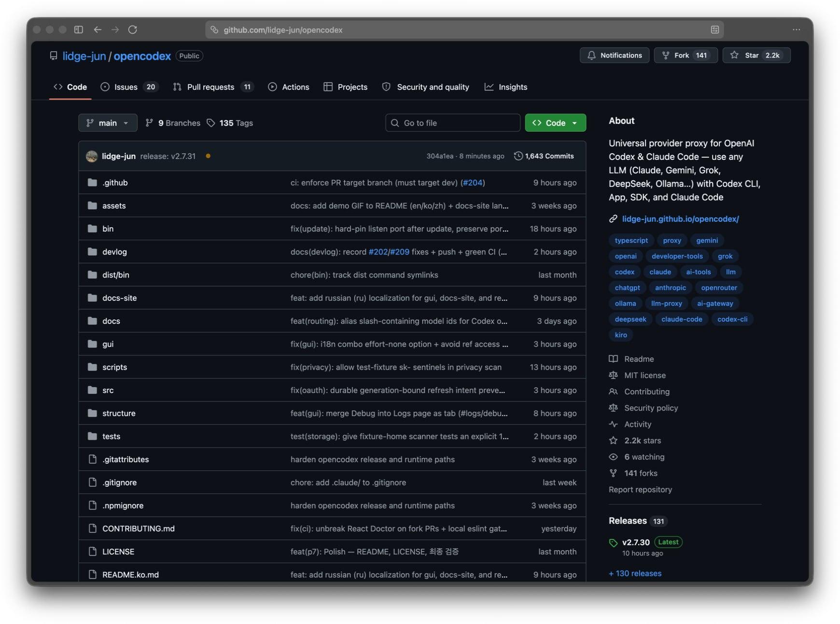Open the dist/bin folder
This screenshot has height=624, width=840.
tap(116, 275)
